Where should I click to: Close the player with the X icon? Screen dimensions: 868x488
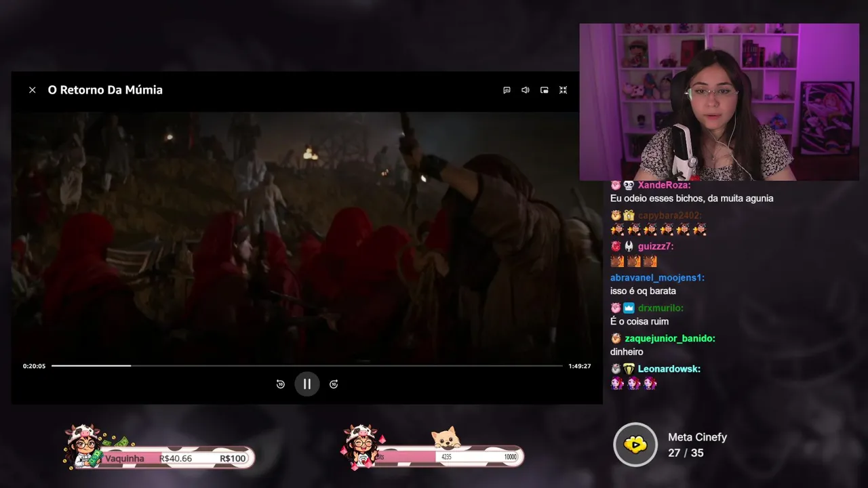point(32,90)
